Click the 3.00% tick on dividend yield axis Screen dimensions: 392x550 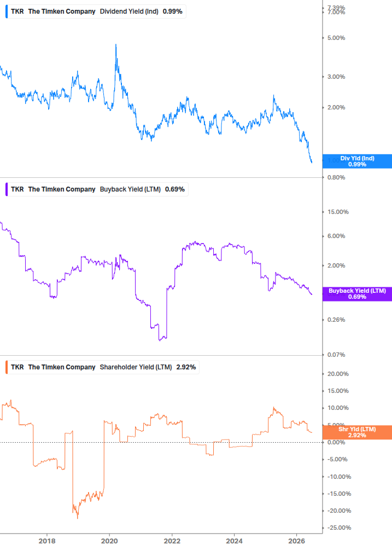336,77
